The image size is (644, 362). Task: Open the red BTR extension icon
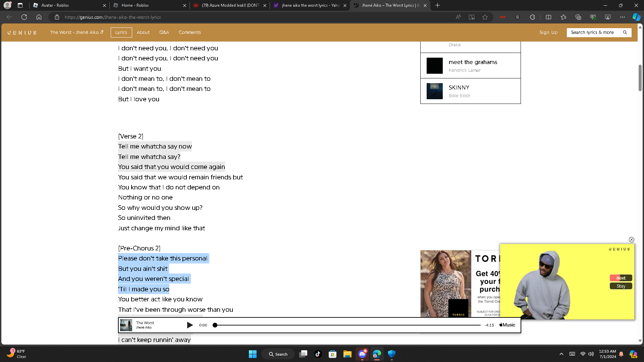[502, 17]
